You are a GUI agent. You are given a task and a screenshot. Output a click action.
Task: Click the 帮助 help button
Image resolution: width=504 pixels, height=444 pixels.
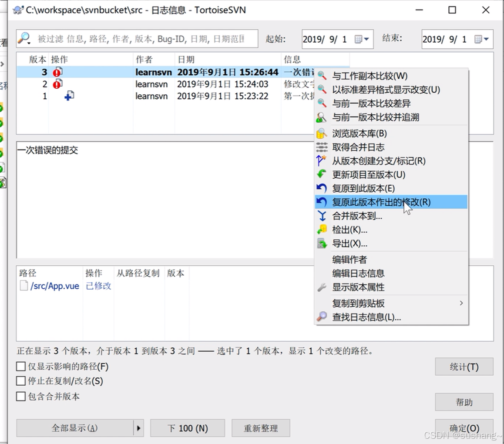464,402
